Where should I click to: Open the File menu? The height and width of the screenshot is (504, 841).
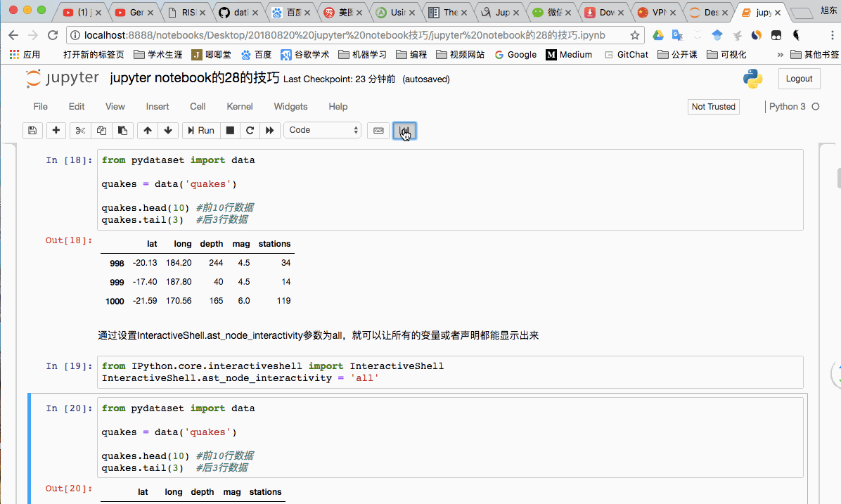(x=40, y=106)
